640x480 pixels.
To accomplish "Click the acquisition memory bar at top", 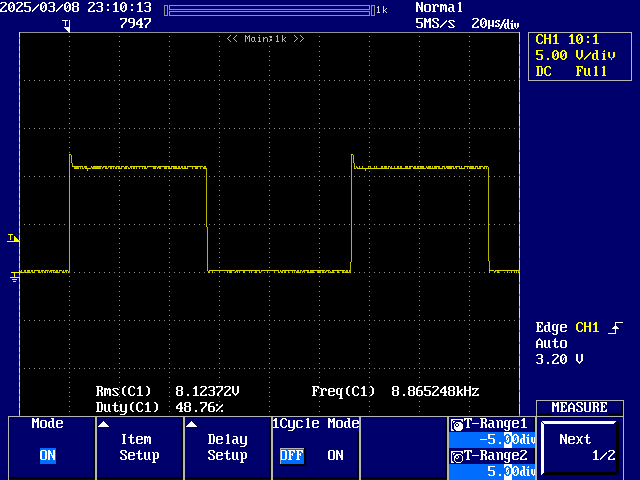I will point(270,9).
